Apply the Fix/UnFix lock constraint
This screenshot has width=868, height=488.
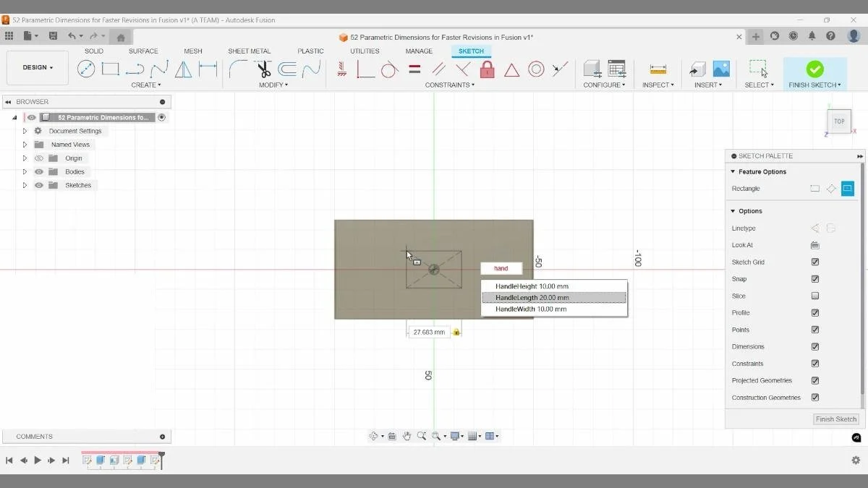tap(486, 69)
